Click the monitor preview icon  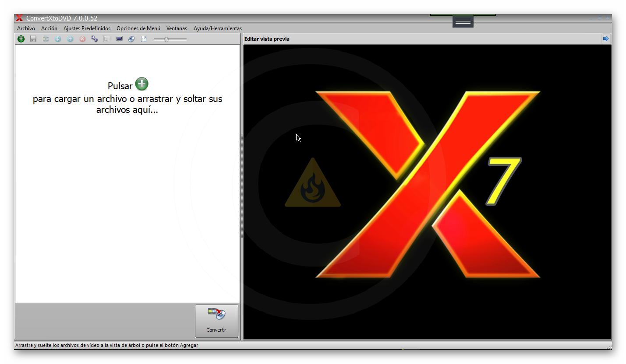click(x=119, y=39)
